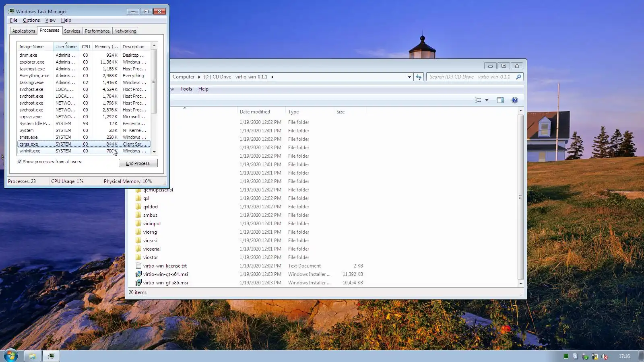644x362 pixels.
Task: Open the Options menu in Task Manager
Action: click(x=31, y=20)
